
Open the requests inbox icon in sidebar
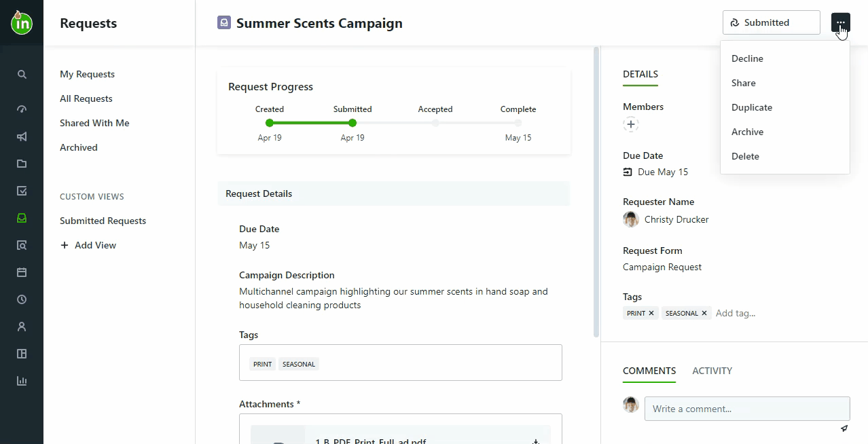click(22, 218)
